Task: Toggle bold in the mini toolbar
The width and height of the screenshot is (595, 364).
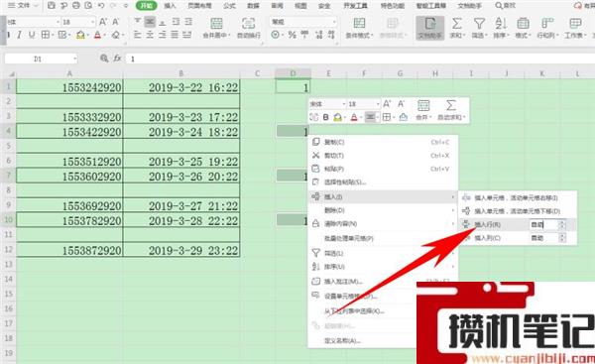Action: [325, 117]
